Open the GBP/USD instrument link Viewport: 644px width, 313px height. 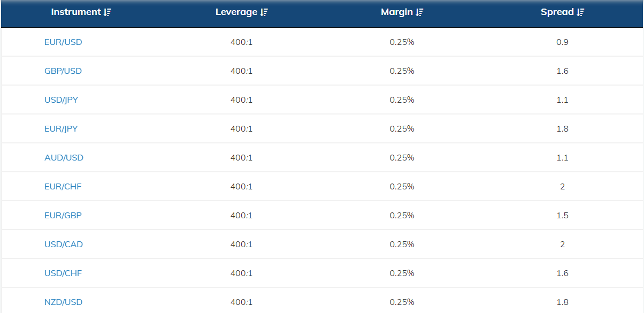point(63,71)
